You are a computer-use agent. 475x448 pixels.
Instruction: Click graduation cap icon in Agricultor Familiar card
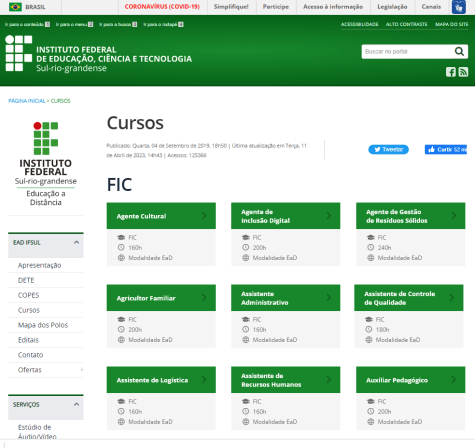[x=121, y=319]
